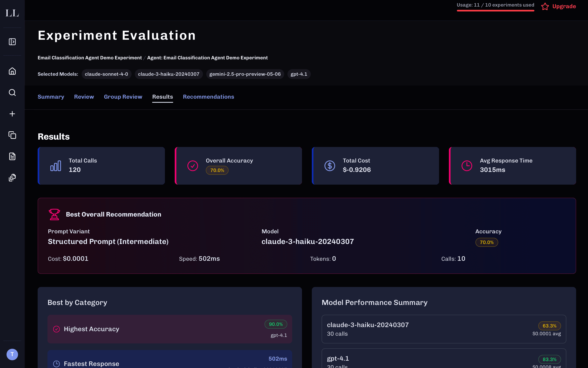This screenshot has width=588, height=368.
Task: Select the gpt-4.1 model chip
Action: [299, 74]
